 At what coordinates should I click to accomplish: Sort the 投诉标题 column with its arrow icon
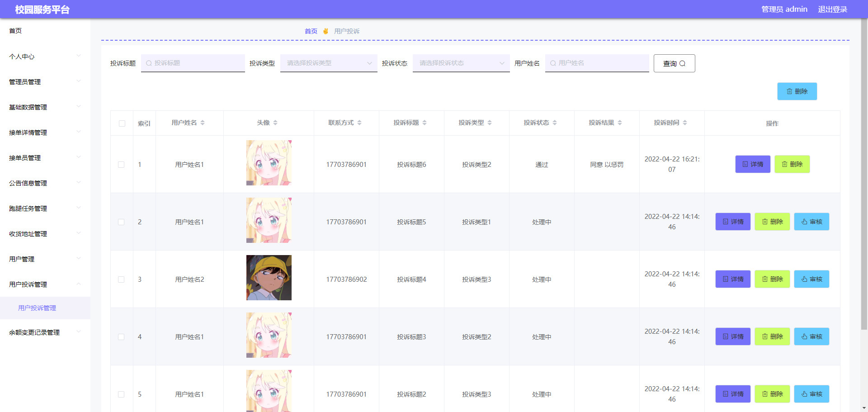[x=425, y=123]
